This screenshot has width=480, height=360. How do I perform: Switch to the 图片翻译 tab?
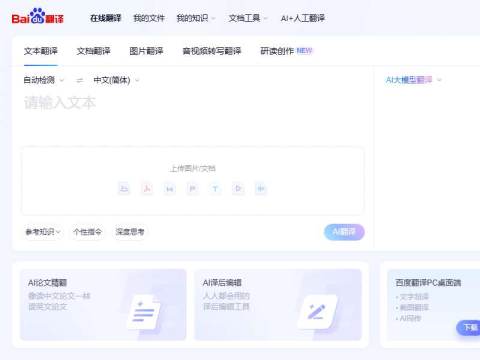(146, 51)
